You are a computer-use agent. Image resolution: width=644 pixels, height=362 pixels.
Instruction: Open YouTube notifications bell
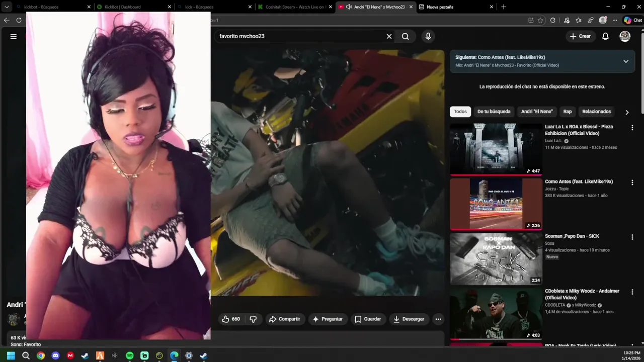click(x=606, y=36)
